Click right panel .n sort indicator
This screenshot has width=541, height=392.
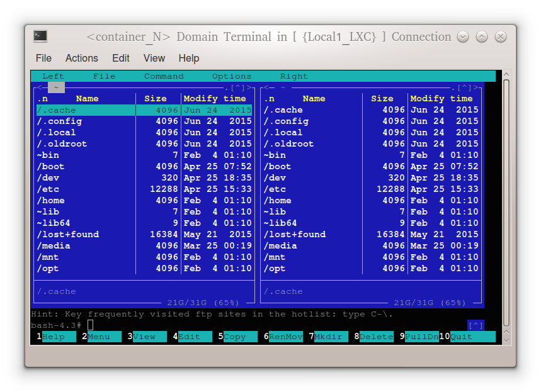click(269, 99)
